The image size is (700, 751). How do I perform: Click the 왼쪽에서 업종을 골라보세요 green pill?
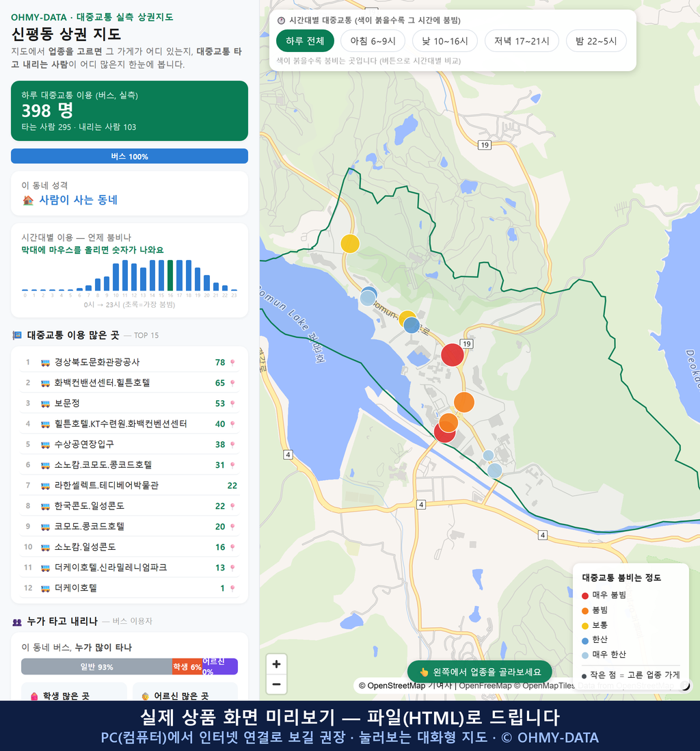pos(479,672)
